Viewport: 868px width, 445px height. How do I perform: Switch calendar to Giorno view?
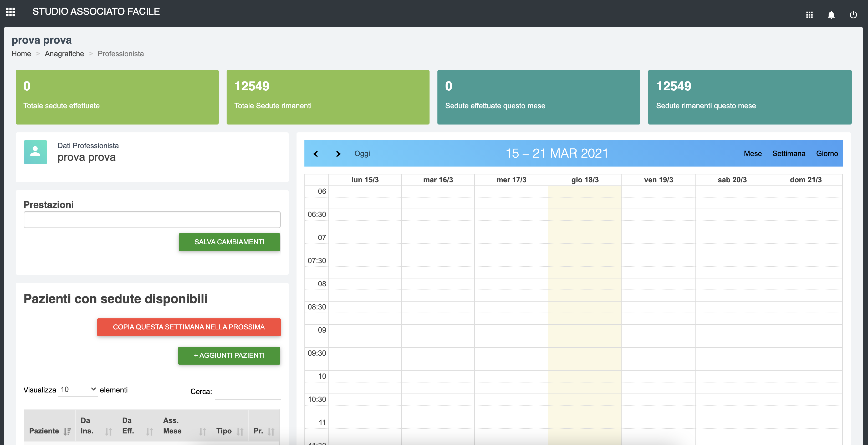coord(827,153)
